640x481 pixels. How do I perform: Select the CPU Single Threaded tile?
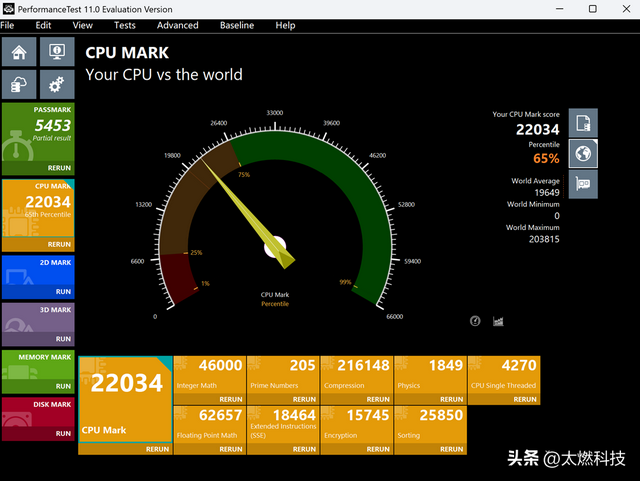(x=505, y=375)
